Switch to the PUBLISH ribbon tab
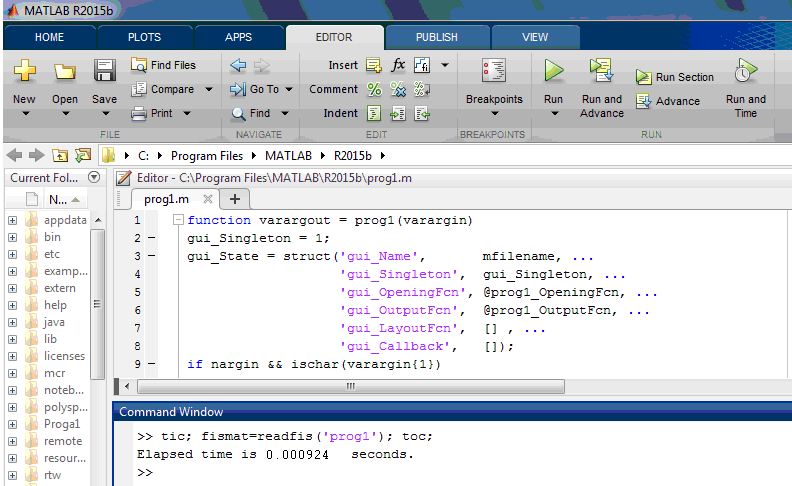Image resolution: width=792 pixels, height=486 pixels. pyautogui.click(x=436, y=37)
